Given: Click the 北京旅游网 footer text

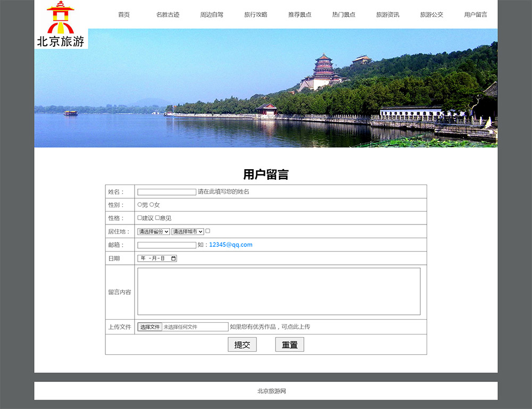Looking at the screenshot, I should pyautogui.click(x=271, y=391).
